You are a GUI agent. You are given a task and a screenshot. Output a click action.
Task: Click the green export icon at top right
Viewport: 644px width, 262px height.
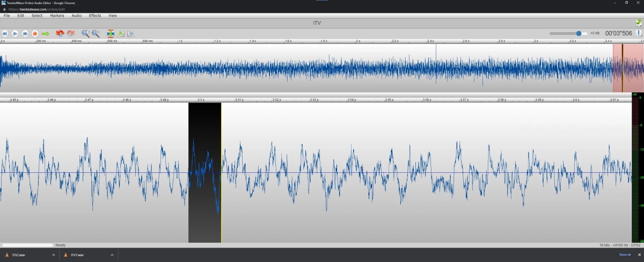pyautogui.click(x=638, y=23)
